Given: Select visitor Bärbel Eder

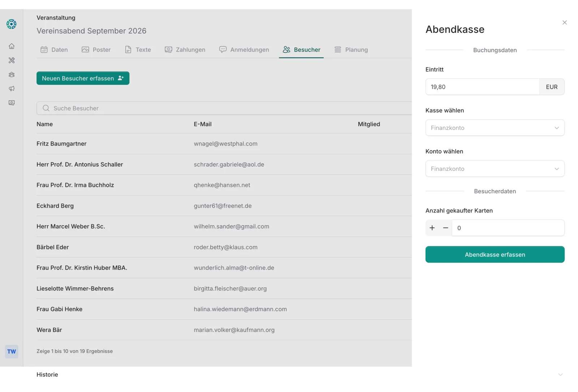Looking at the screenshot, I should [52, 247].
